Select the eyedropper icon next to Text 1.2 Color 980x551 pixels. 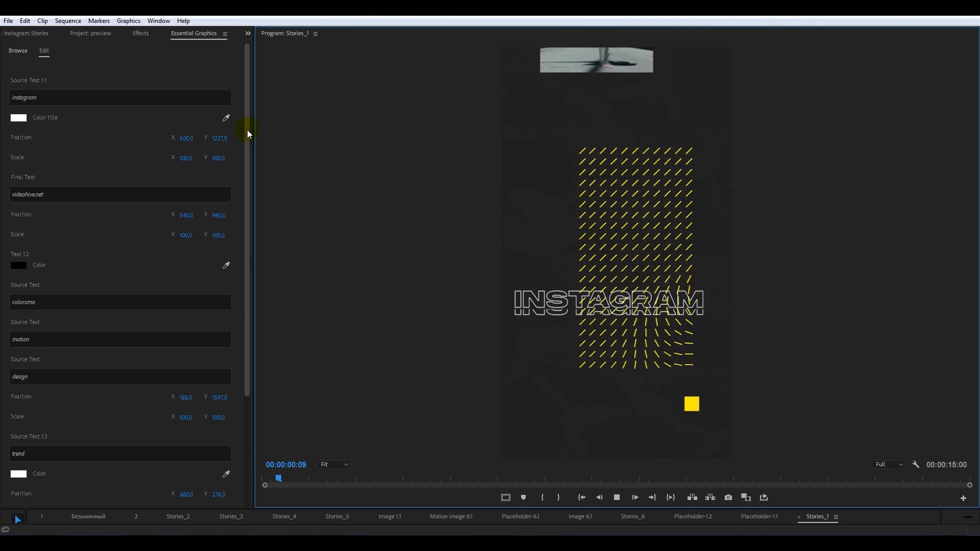coord(226,265)
